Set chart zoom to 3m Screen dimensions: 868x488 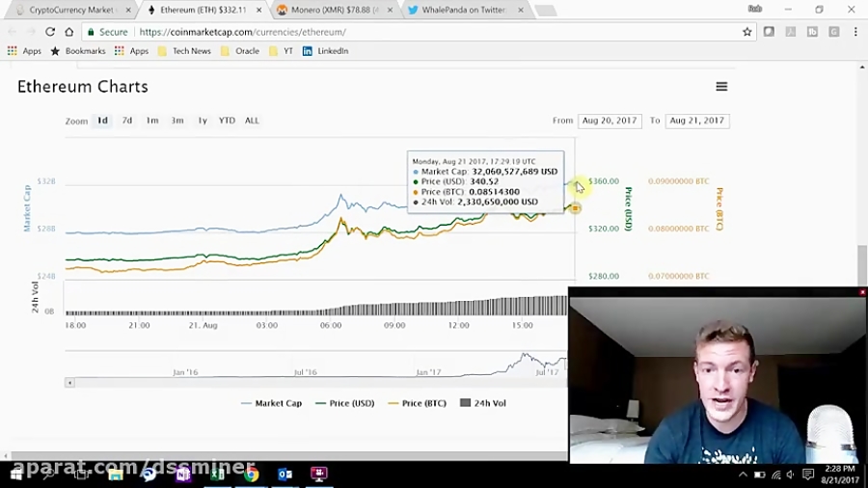(x=177, y=121)
